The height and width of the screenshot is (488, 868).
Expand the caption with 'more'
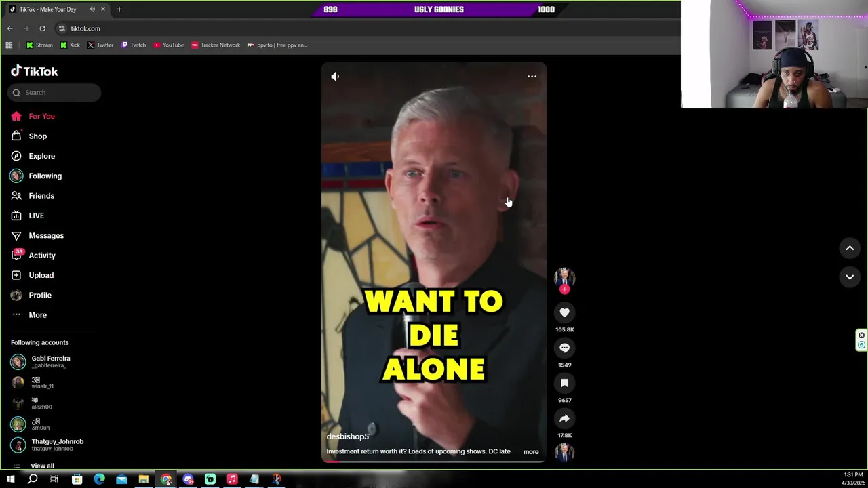pos(531,452)
